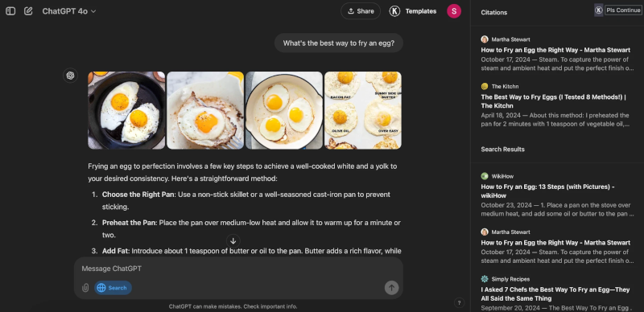This screenshot has height=312, width=644.
Task: Jump to bottom with the down-arrow button
Action: pos(233,240)
